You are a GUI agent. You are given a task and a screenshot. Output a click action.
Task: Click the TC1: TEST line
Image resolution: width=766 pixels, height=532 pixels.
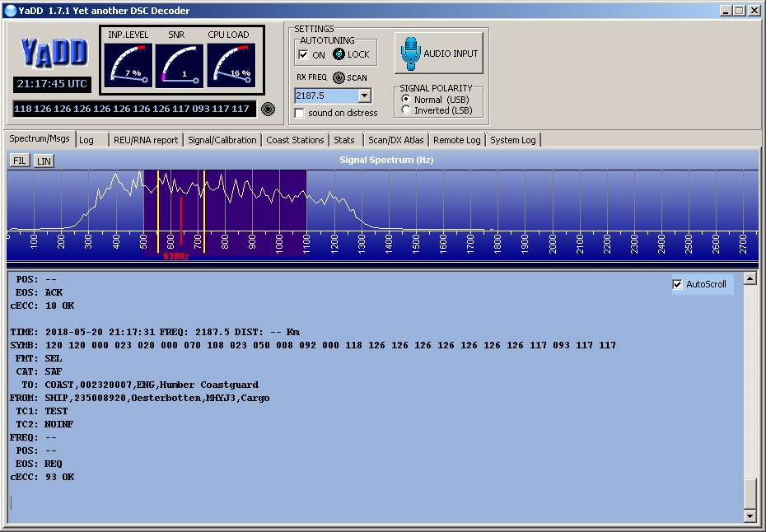(x=42, y=411)
